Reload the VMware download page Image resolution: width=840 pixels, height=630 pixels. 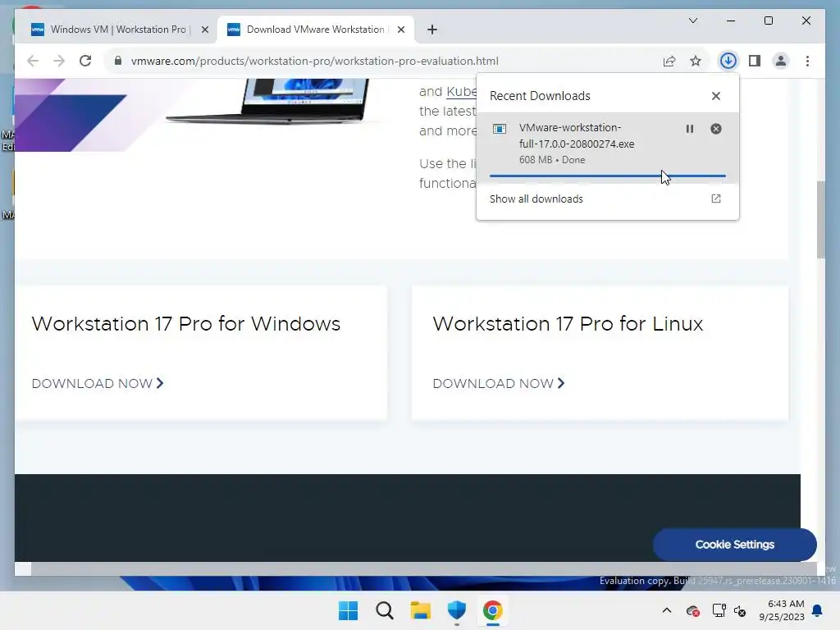coord(85,61)
